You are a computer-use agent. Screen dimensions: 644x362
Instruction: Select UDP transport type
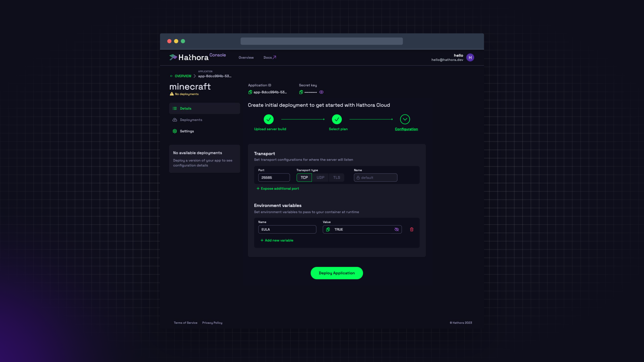pos(320,178)
